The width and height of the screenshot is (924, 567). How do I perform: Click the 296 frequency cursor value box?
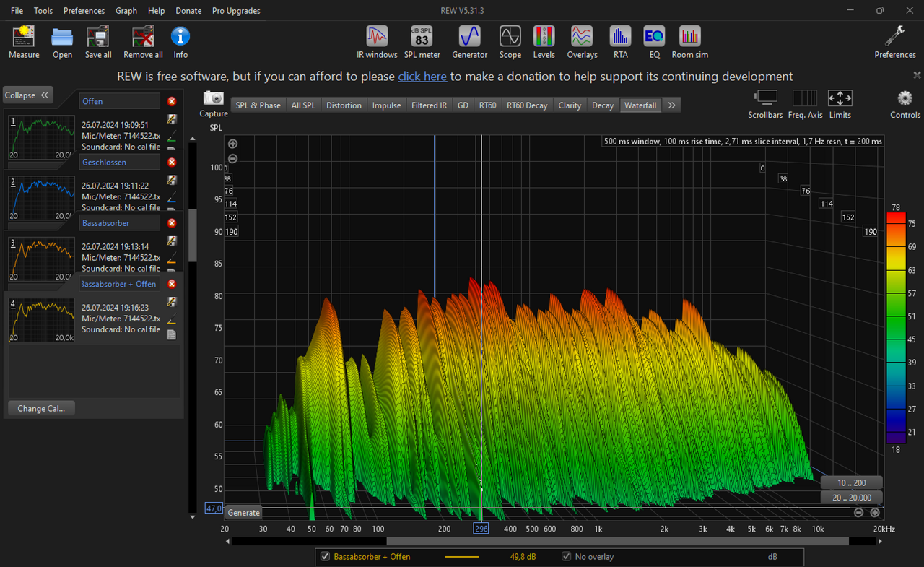481,529
